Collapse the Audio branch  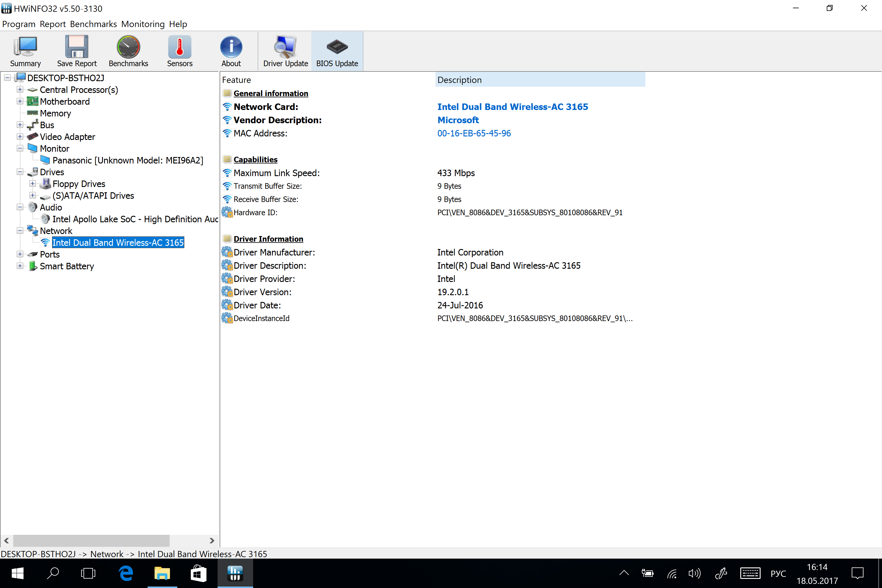point(20,207)
